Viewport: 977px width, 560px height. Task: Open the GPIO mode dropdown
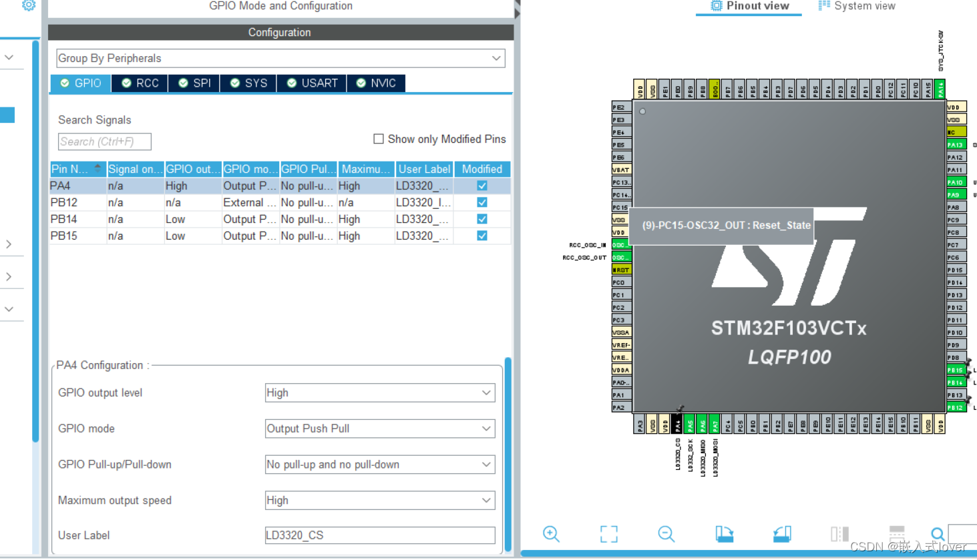(380, 429)
